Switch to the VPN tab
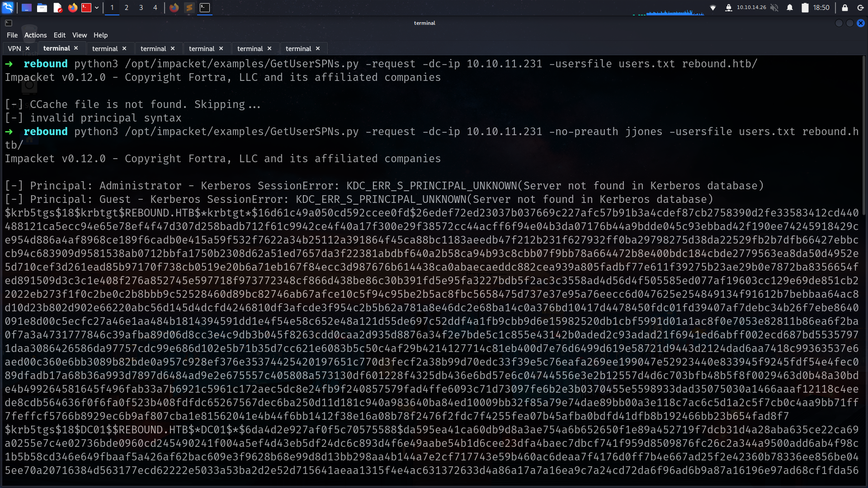This screenshot has width=868, height=488. tap(14, 49)
